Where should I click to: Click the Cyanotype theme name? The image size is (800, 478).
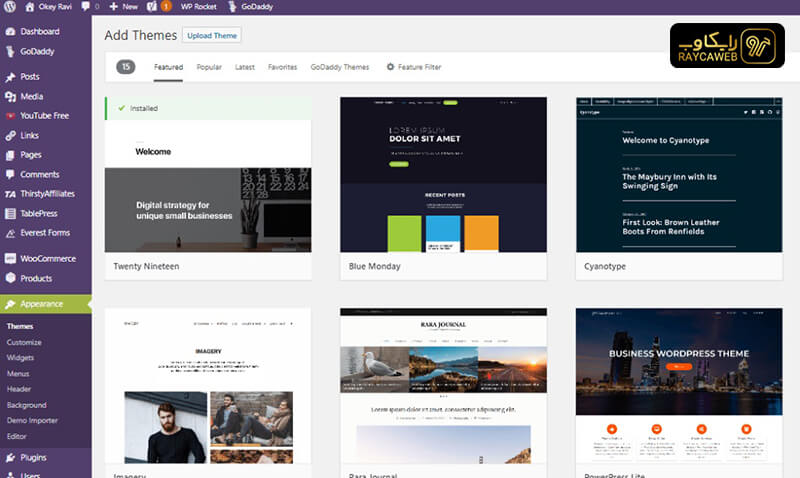pos(605,266)
